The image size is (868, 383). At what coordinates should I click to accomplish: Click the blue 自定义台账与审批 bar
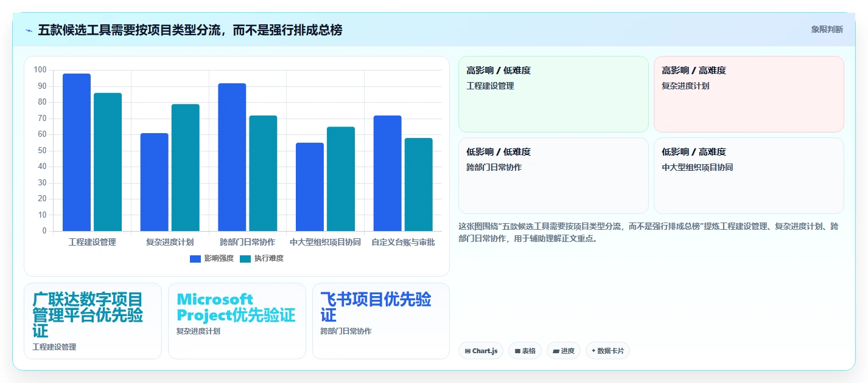tap(388, 173)
